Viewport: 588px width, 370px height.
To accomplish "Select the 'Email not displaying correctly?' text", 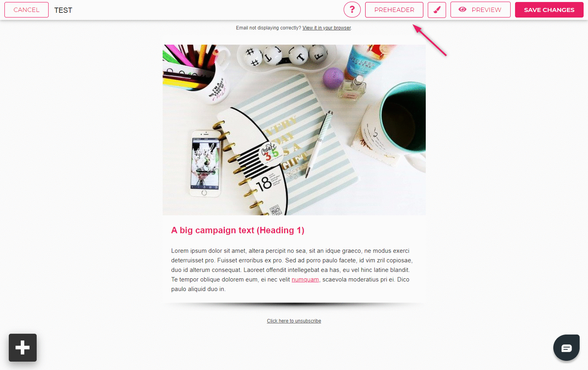I will [268, 28].
